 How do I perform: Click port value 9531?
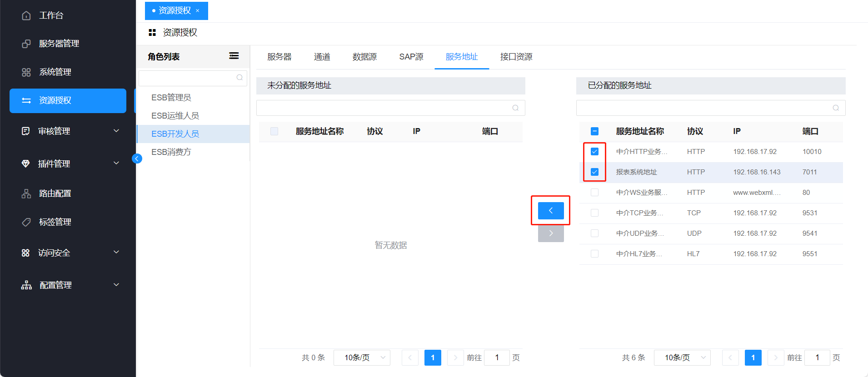(x=810, y=213)
